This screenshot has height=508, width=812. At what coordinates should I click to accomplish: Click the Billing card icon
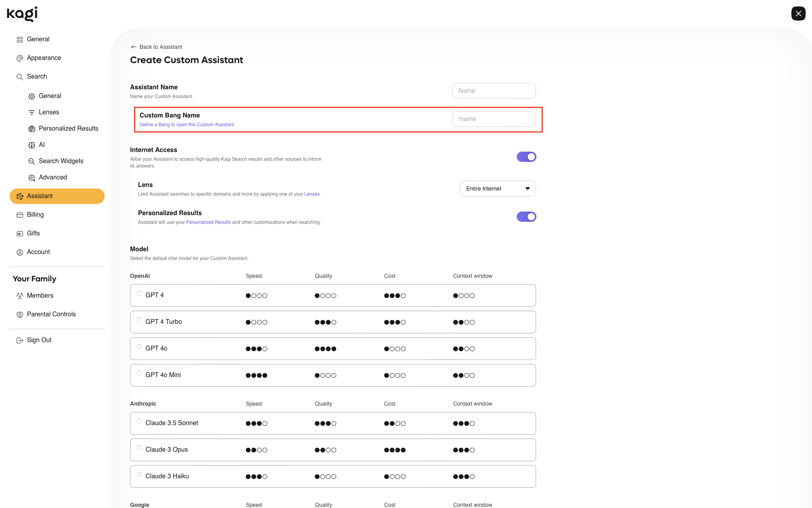[x=20, y=215]
